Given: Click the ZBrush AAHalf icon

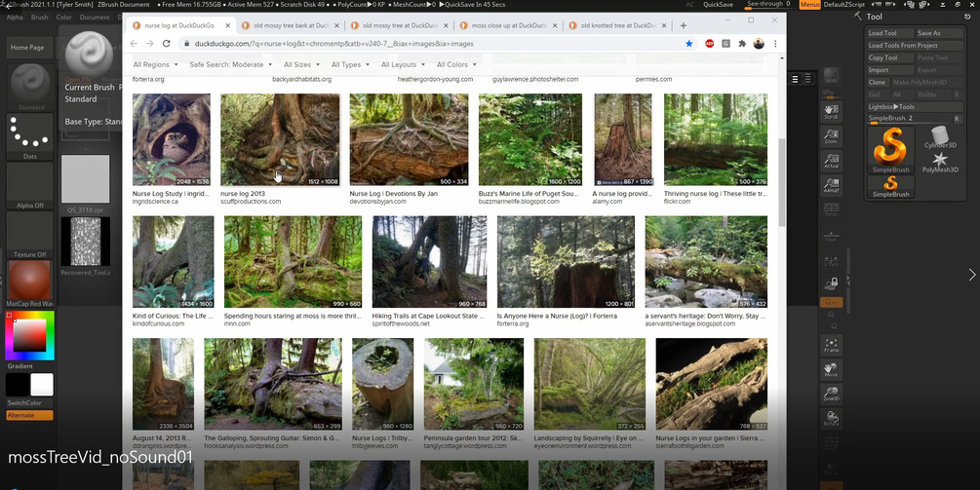Looking at the screenshot, I should [831, 187].
